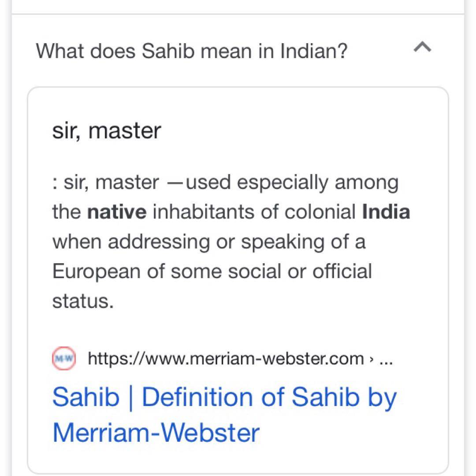476x476 pixels.
Task: Open the "Sahib | Definition of Sahib" link
Action: click(224, 397)
